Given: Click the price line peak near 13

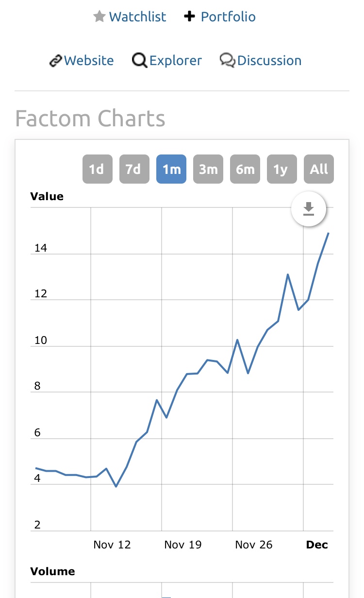Looking at the screenshot, I should (x=288, y=274).
